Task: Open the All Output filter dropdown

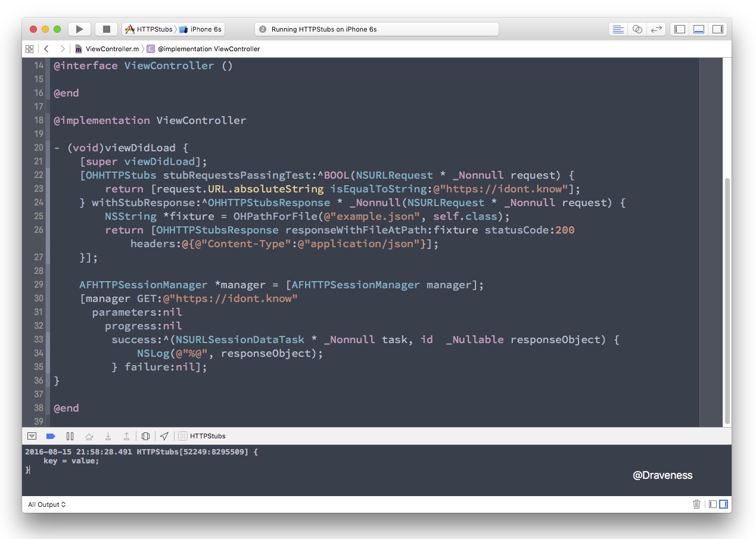Action: pos(46,504)
